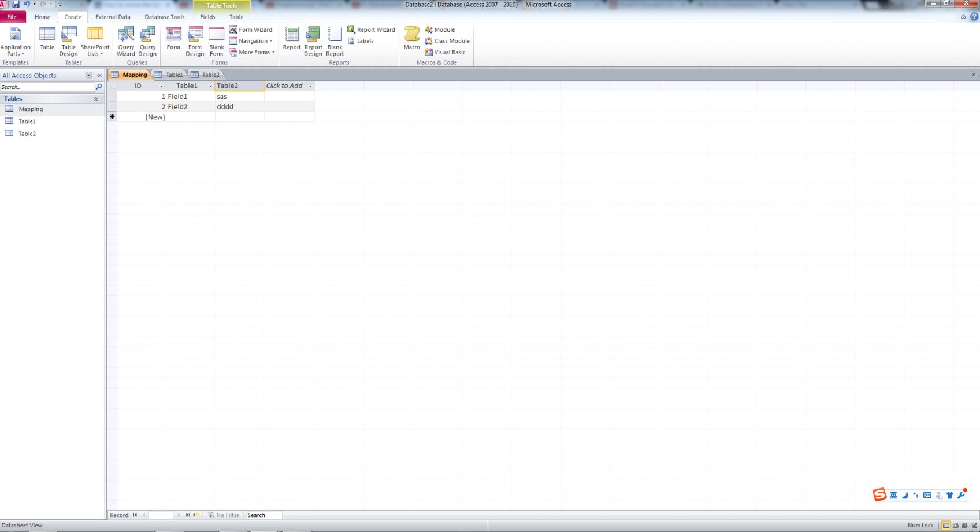Click the Sogou input method S logo
The image size is (980, 532).
click(x=879, y=495)
